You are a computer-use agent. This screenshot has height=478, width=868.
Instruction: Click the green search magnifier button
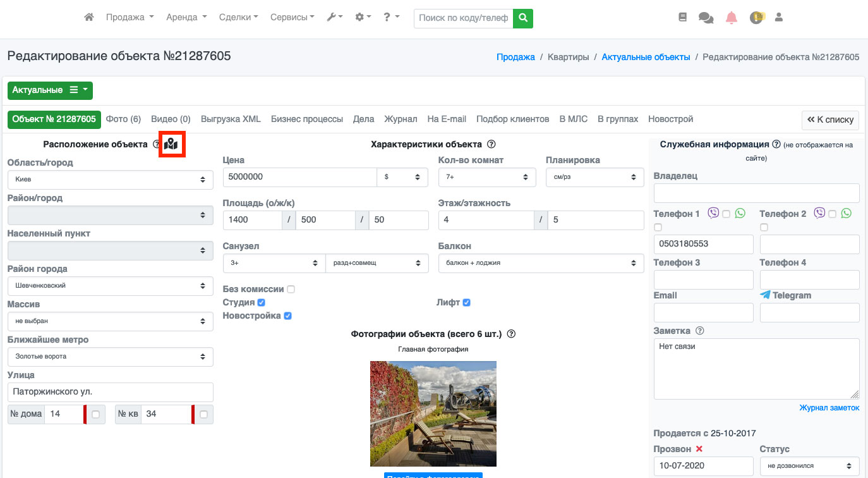pyautogui.click(x=522, y=18)
